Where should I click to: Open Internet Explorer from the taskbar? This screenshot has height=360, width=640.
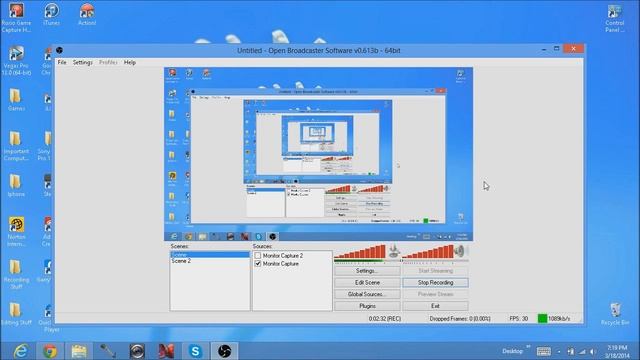(x=20, y=351)
